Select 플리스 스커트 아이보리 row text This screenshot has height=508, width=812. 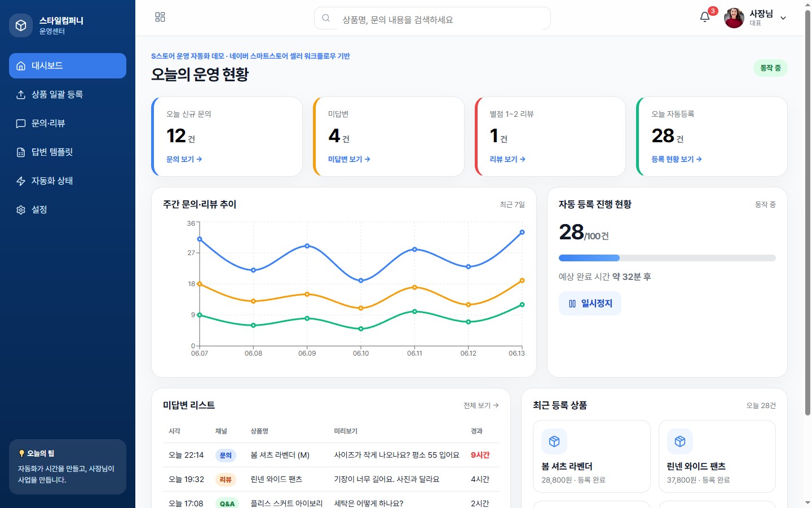[286, 503]
